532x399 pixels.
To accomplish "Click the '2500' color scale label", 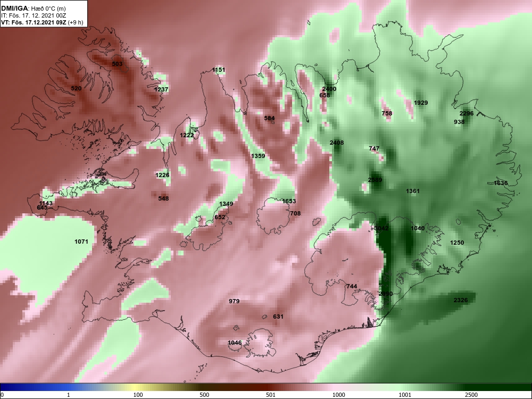I will pyautogui.click(x=471, y=395).
